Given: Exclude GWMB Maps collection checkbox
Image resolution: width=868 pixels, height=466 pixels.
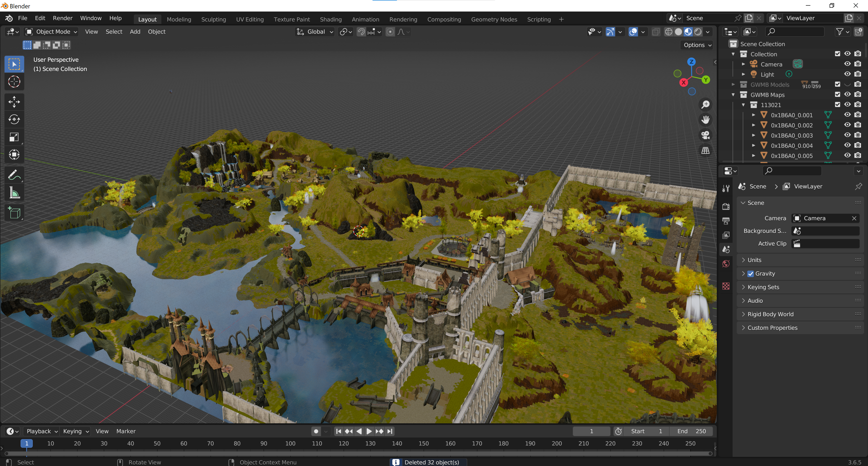Looking at the screenshot, I should pos(837,95).
